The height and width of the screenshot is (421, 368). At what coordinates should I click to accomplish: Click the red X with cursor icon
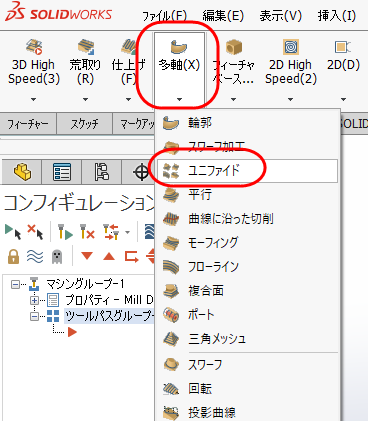pyautogui.click(x=35, y=232)
